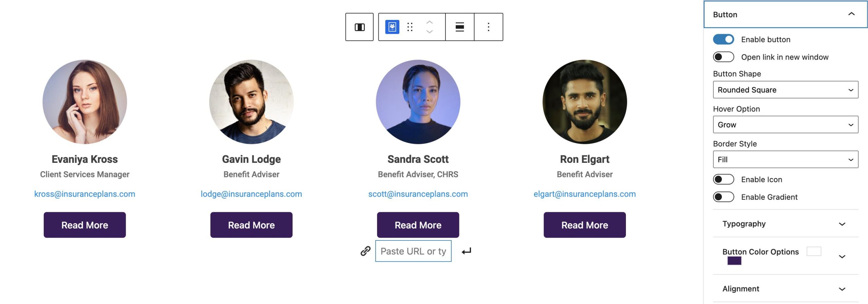Move block up with up arrow
The width and height of the screenshot is (868, 304).
[x=430, y=22]
